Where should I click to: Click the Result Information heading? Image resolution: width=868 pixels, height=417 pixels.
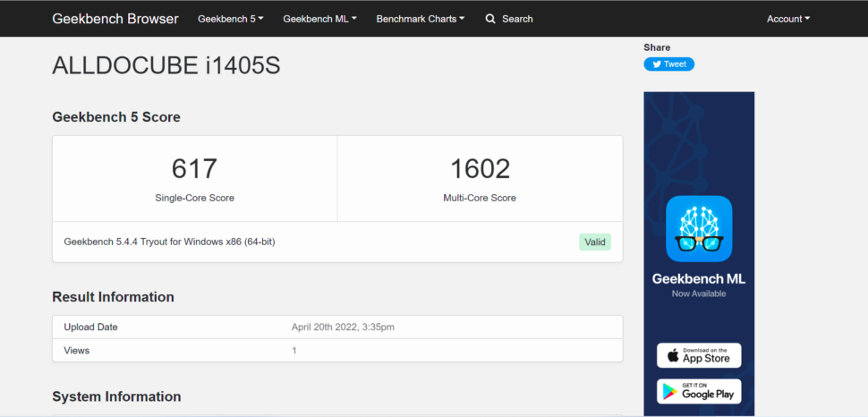(113, 297)
